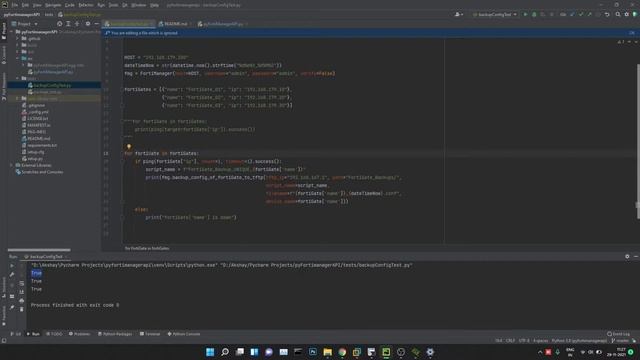Viewport: 640px width, 360px height.
Task: Click the Project vertical side tab
Action: coord(4,31)
